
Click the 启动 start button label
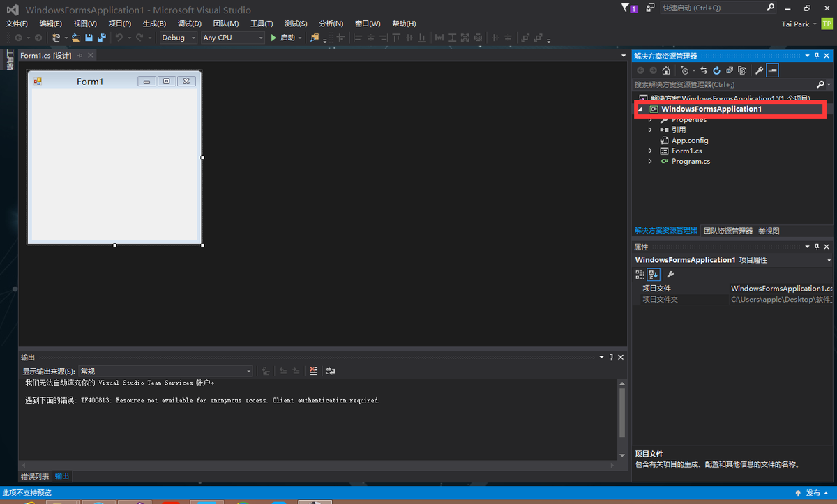pos(287,38)
